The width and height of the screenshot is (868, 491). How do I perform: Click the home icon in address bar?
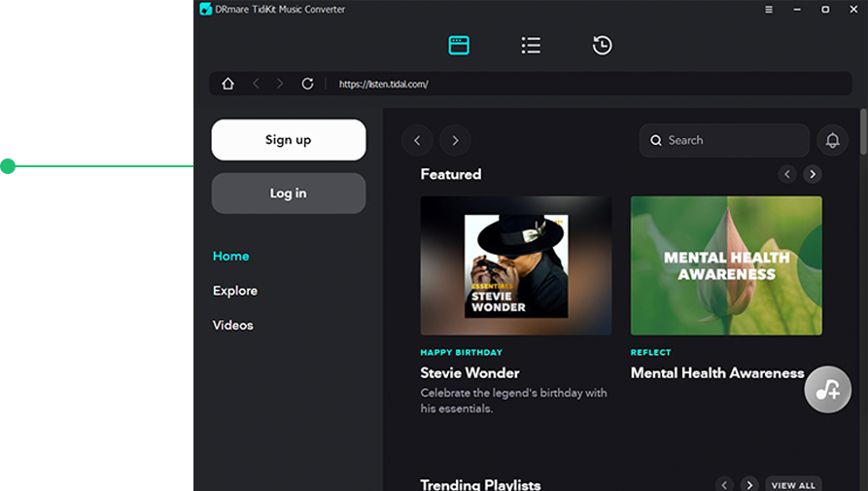coord(227,84)
